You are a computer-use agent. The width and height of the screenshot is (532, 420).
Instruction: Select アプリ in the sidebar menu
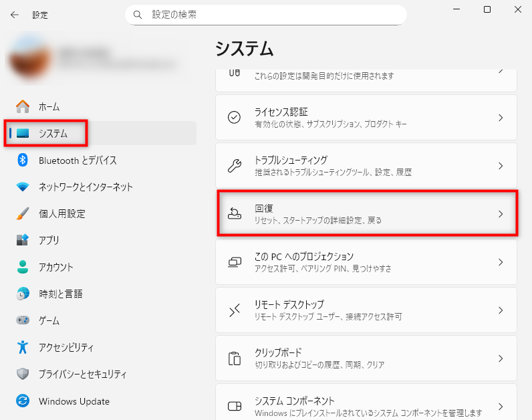(49, 241)
